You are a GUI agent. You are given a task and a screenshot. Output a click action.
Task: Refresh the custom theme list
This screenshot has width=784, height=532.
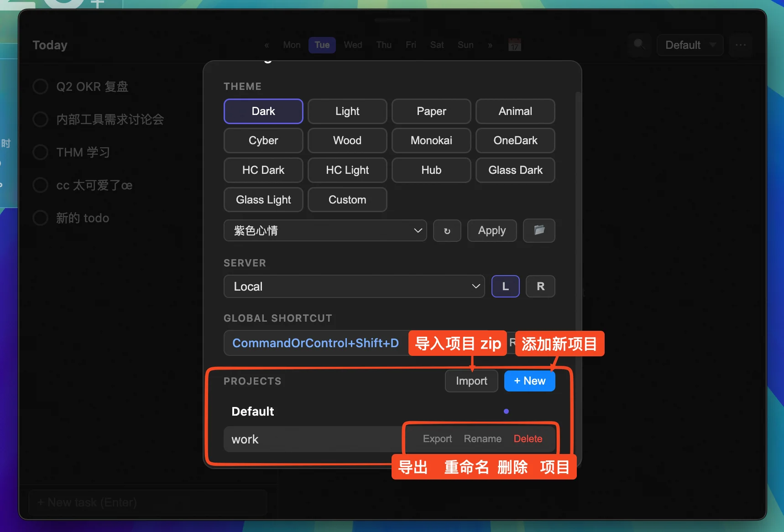(x=447, y=231)
